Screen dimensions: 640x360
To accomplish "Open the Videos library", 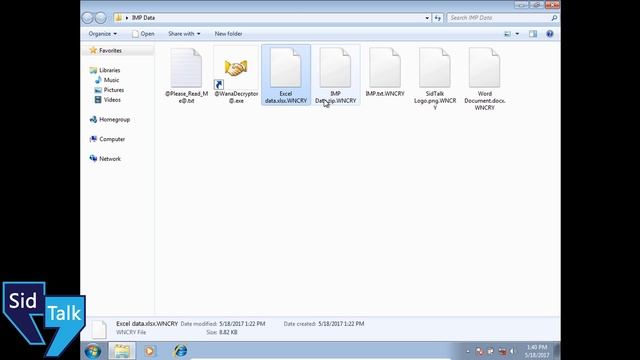I will [x=112, y=100].
